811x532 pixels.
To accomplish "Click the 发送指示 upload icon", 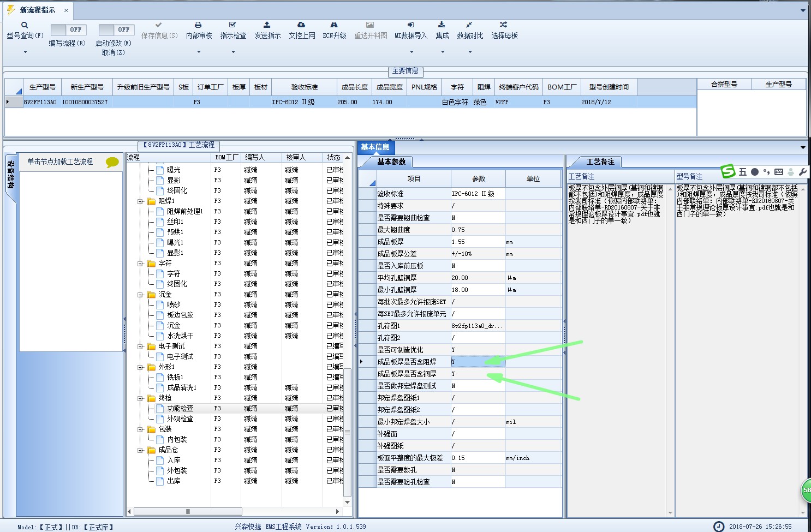I will (x=267, y=25).
